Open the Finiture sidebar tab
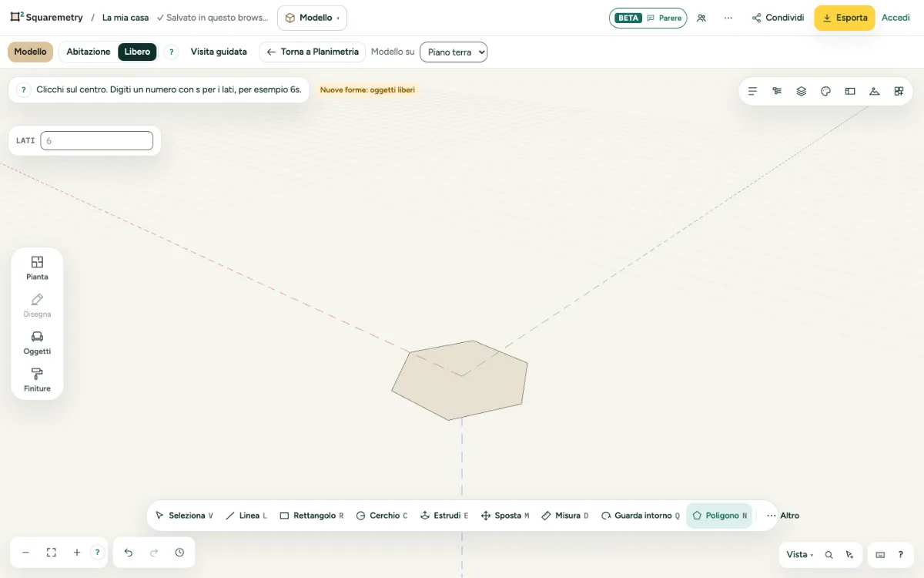924x578 pixels. [x=37, y=380]
